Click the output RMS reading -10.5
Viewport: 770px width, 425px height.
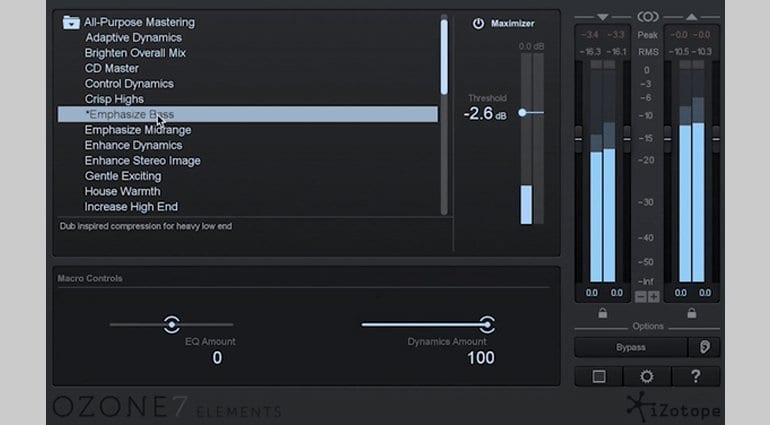pyautogui.click(x=679, y=52)
